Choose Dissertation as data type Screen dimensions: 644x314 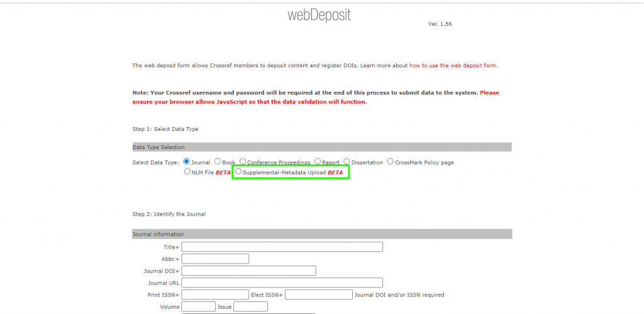pos(347,162)
